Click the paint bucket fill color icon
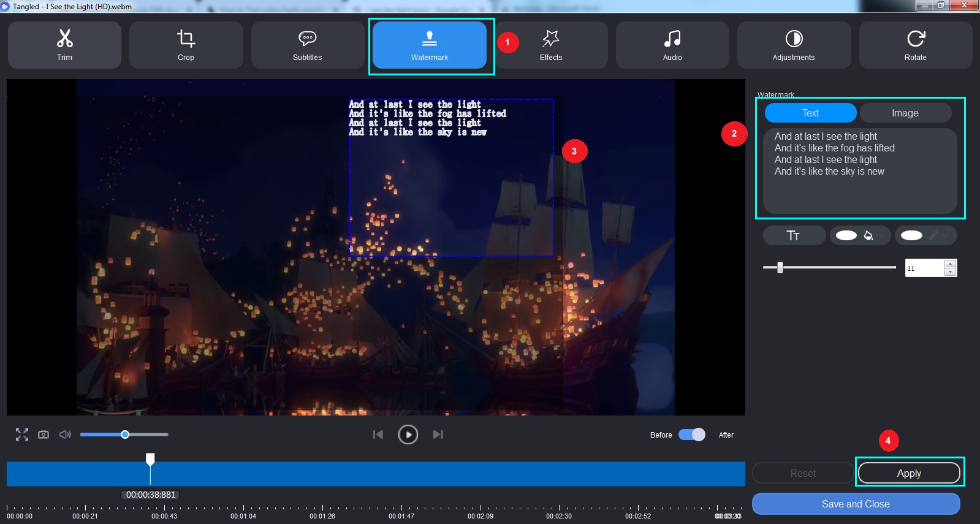This screenshot has width=980, height=524. point(868,235)
